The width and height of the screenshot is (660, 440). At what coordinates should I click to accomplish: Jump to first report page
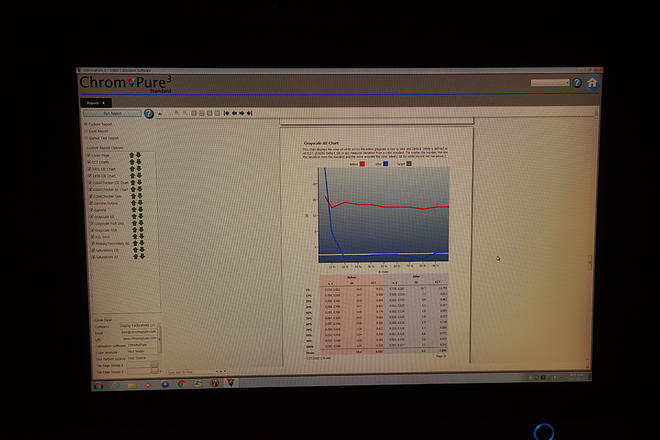point(226,113)
